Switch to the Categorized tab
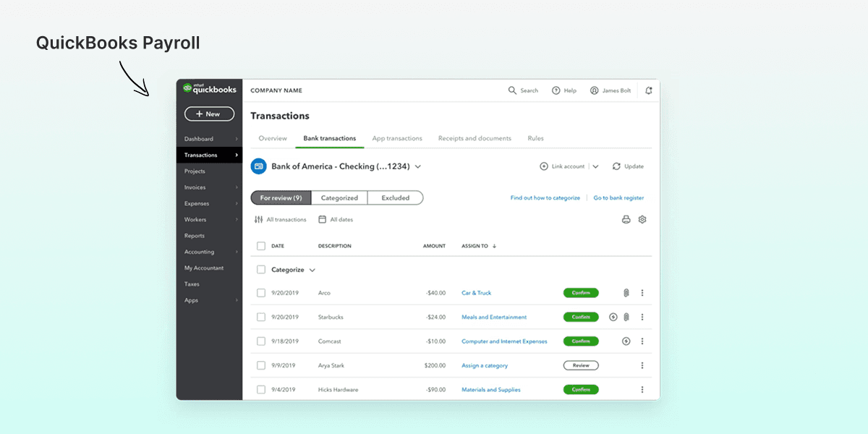The image size is (868, 434). [339, 197]
